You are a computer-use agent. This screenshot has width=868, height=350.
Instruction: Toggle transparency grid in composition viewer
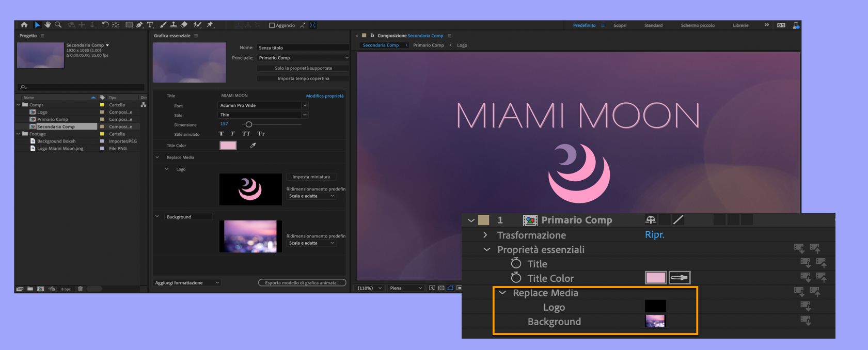coord(441,288)
